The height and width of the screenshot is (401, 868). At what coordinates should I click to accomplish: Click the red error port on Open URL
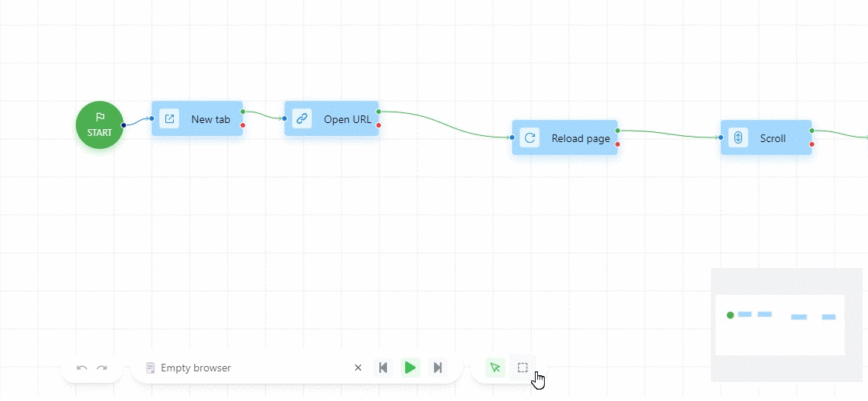click(379, 125)
